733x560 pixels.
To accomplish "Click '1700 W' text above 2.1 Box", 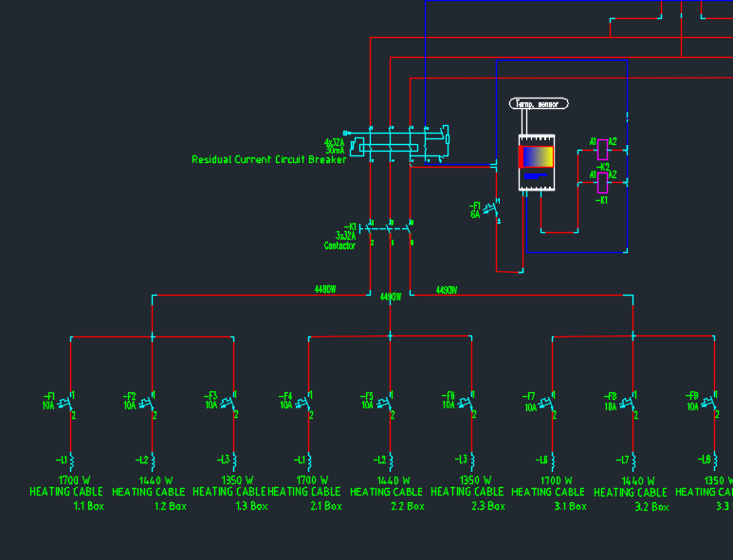I will point(312,480).
